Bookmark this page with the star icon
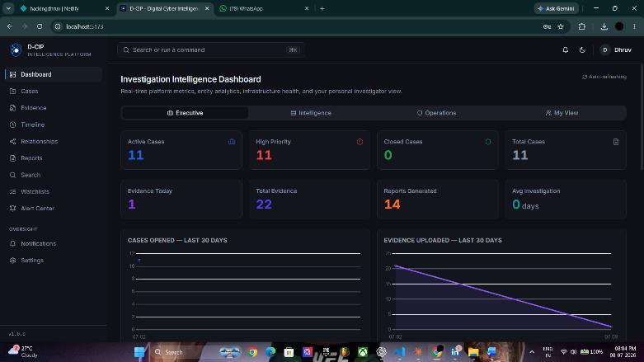 coord(561,26)
